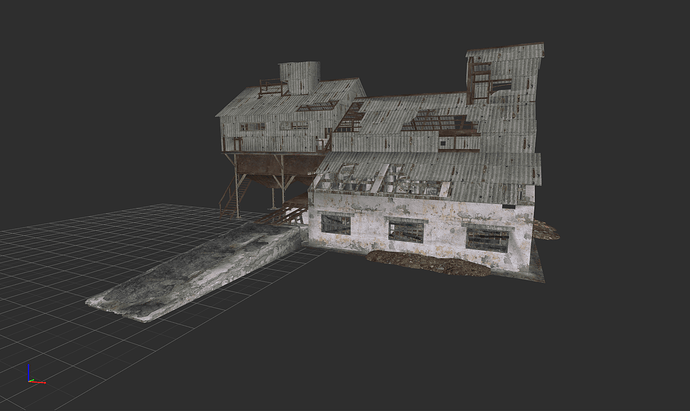
Task: Click the rubble pile at building's right side
Action: (545, 230)
